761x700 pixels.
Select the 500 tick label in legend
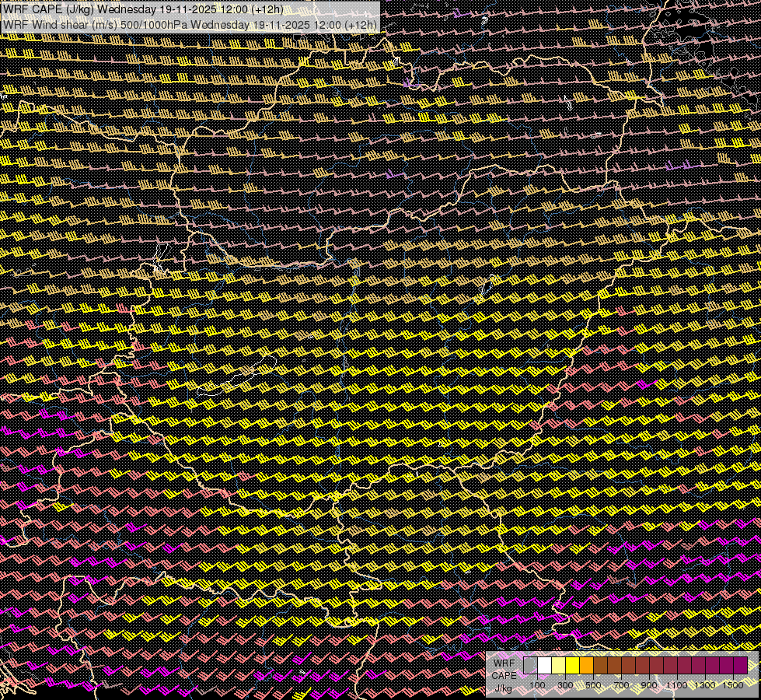593,685
